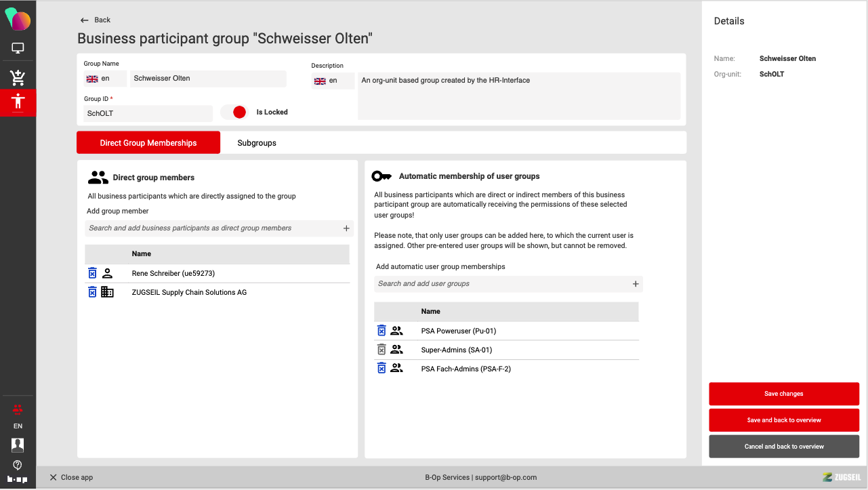Open the shopping cart sidebar icon
This screenshot has height=490, width=868.
click(x=18, y=78)
